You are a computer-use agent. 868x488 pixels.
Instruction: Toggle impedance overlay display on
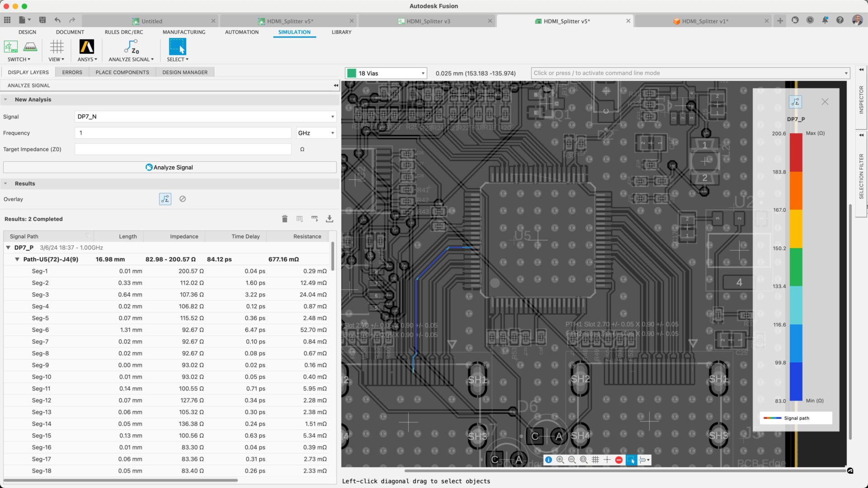coord(165,199)
